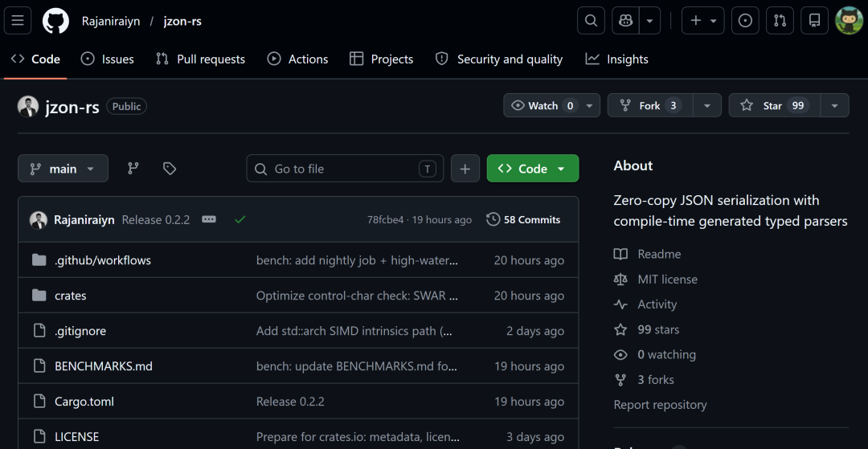
Task: Click commit author avatar in commit bar
Action: pyautogui.click(x=39, y=220)
